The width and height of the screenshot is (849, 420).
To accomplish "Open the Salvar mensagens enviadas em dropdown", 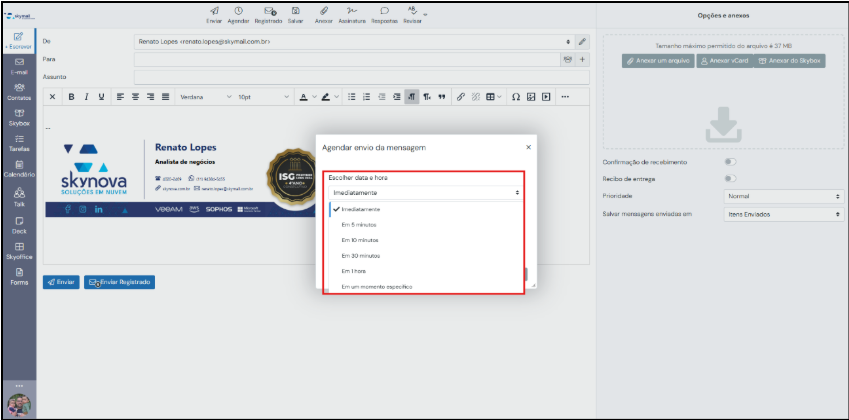I will coord(781,213).
